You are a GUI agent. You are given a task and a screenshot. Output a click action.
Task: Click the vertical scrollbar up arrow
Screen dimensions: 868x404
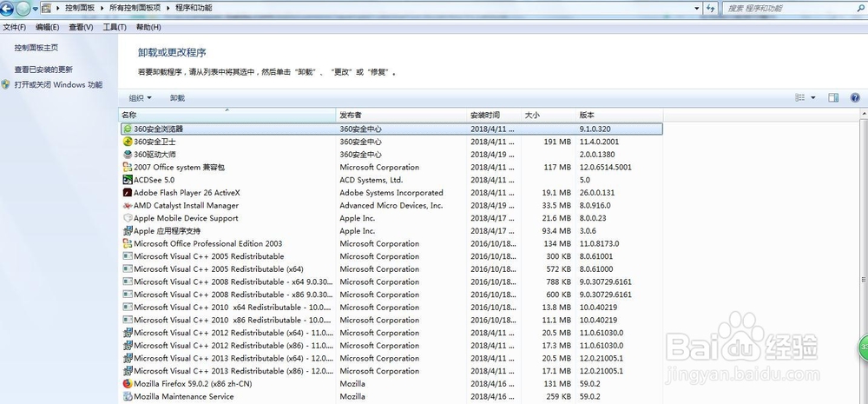point(865,114)
